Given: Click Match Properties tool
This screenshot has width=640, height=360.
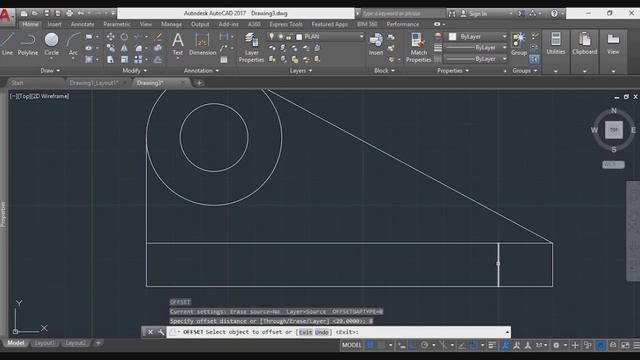Looking at the screenshot, I should point(418,48).
